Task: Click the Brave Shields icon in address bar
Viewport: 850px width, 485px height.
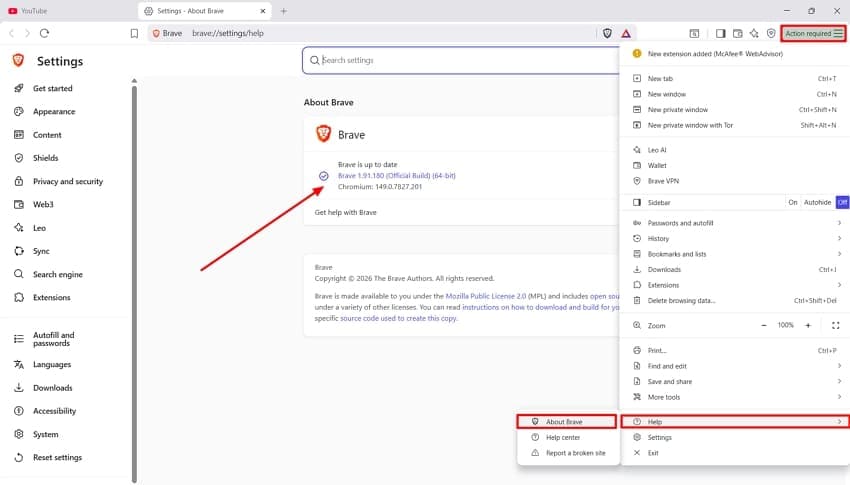Action: click(607, 34)
